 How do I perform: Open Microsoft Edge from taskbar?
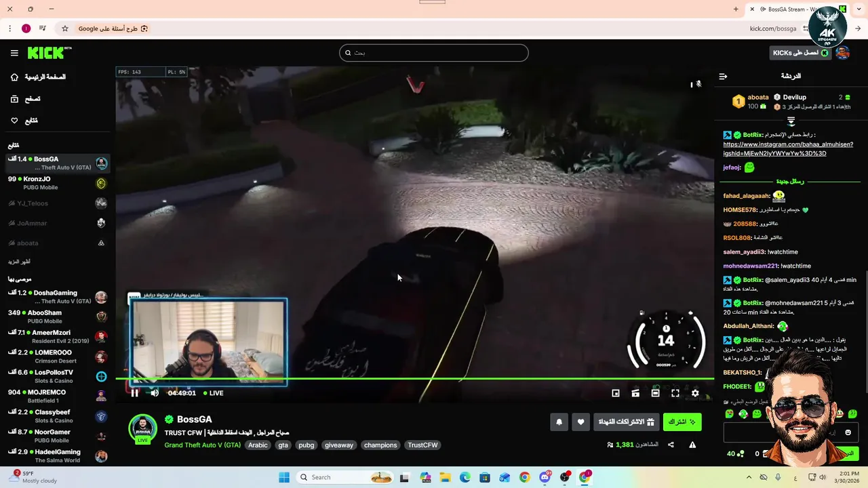(x=465, y=477)
